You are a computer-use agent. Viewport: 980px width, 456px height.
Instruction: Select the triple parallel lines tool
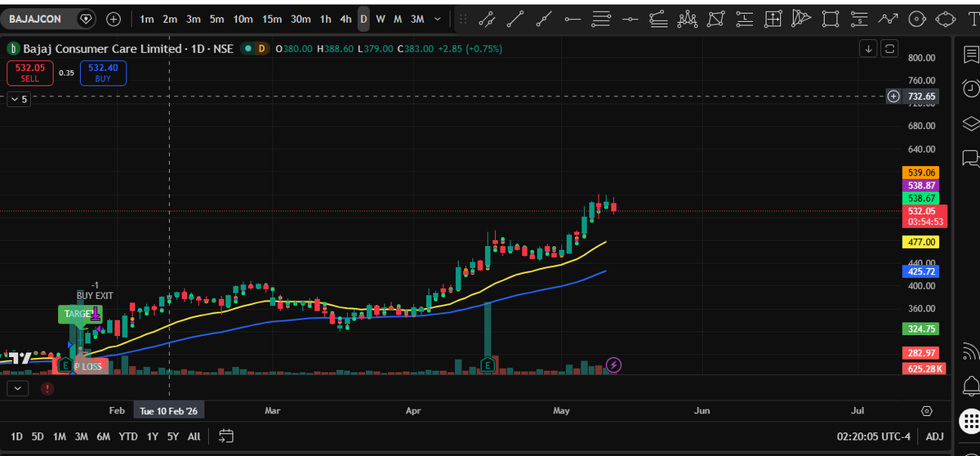(601, 19)
